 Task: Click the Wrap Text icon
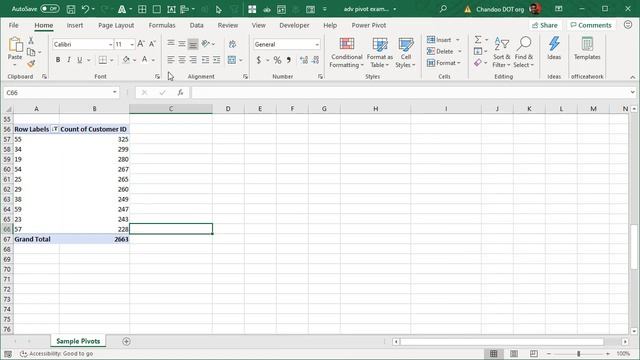click(x=232, y=44)
